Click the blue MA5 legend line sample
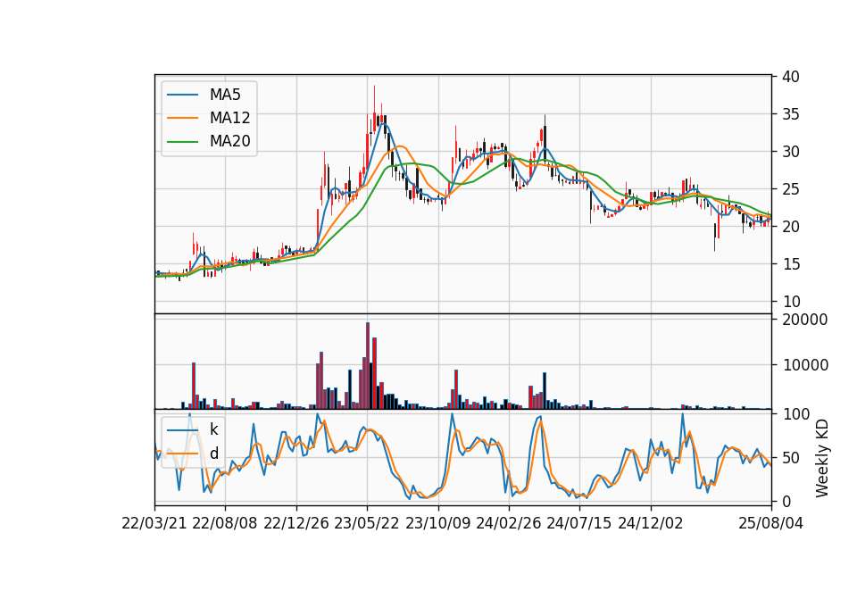857x616 pixels. [x=182, y=95]
